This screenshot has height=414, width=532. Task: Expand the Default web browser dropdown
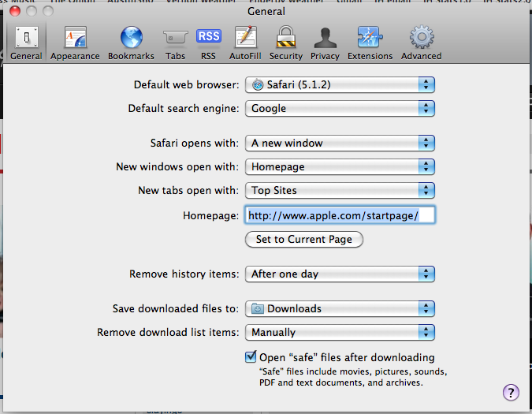click(340, 85)
